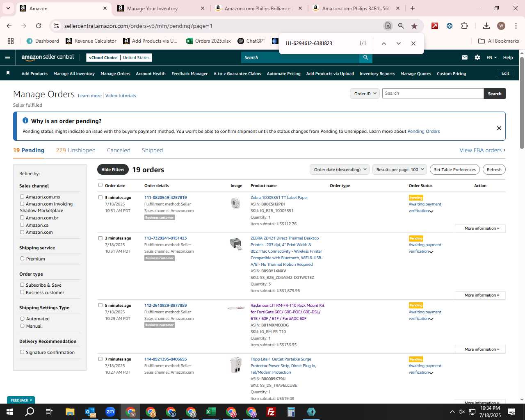Switch to the Canceled orders tab

(x=119, y=150)
